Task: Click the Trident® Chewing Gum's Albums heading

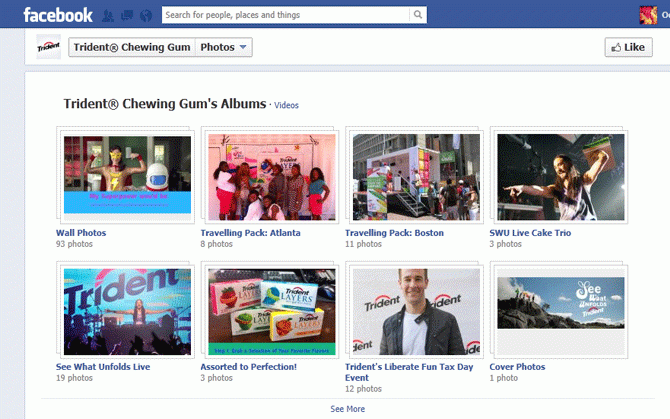Action: coord(165,104)
